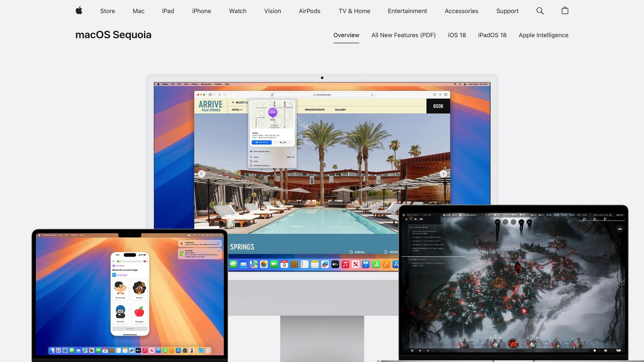Open Calendar in the iMac dock
The height and width of the screenshot is (362, 644).
pos(284,264)
